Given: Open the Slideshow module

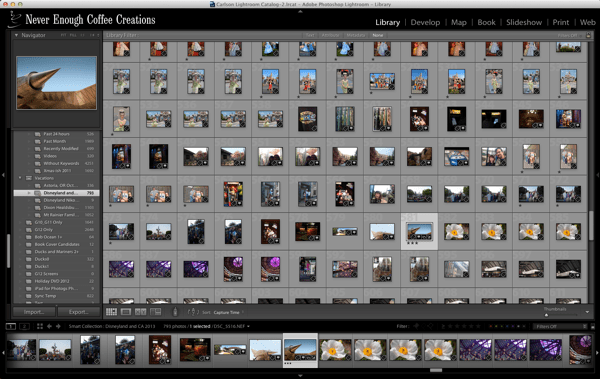Looking at the screenshot, I should [524, 23].
